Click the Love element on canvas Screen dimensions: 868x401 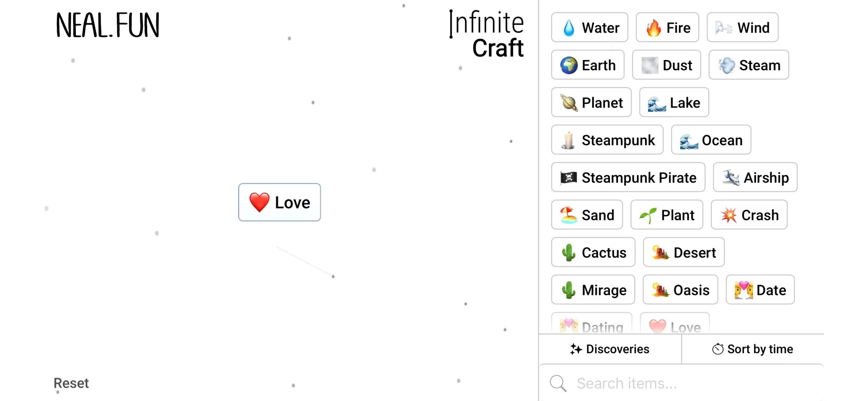pos(279,202)
